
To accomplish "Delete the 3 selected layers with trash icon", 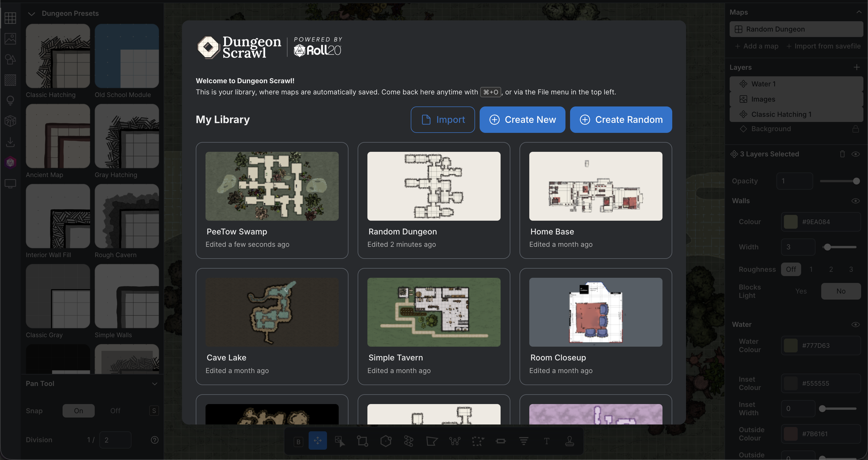I will 842,154.
